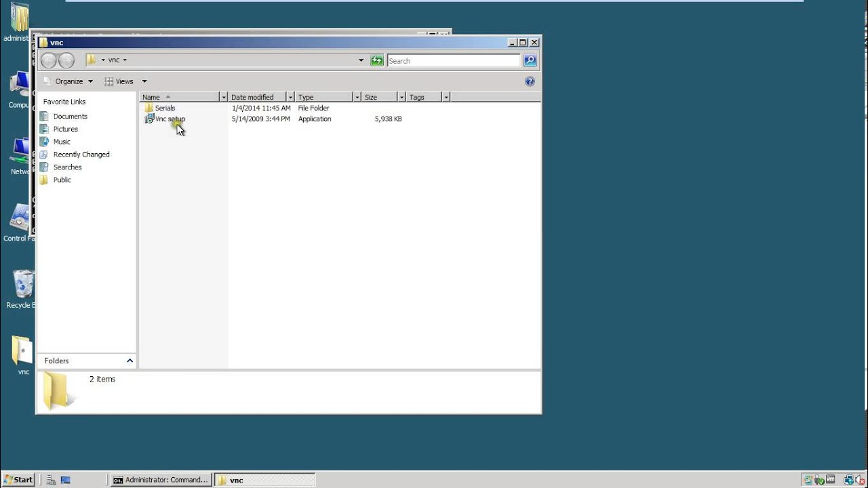Viewport: 868px width, 488px height.
Task: Switch to Administrator: Command Prompt taskbar button
Action: [161, 480]
